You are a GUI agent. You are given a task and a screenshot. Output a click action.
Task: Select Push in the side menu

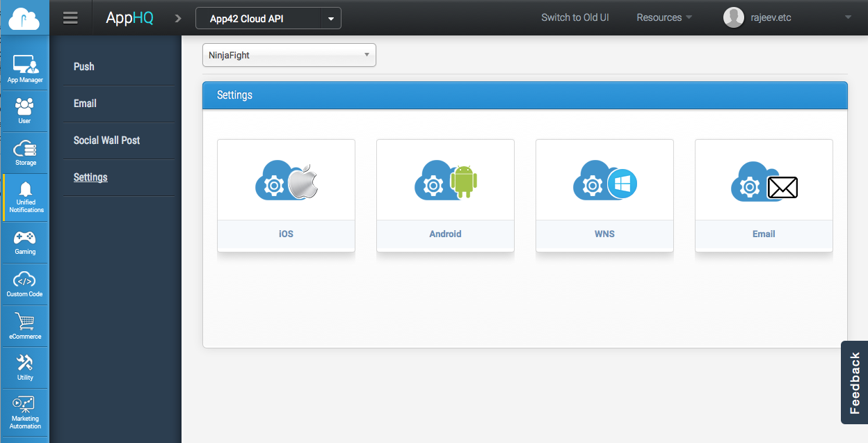84,67
